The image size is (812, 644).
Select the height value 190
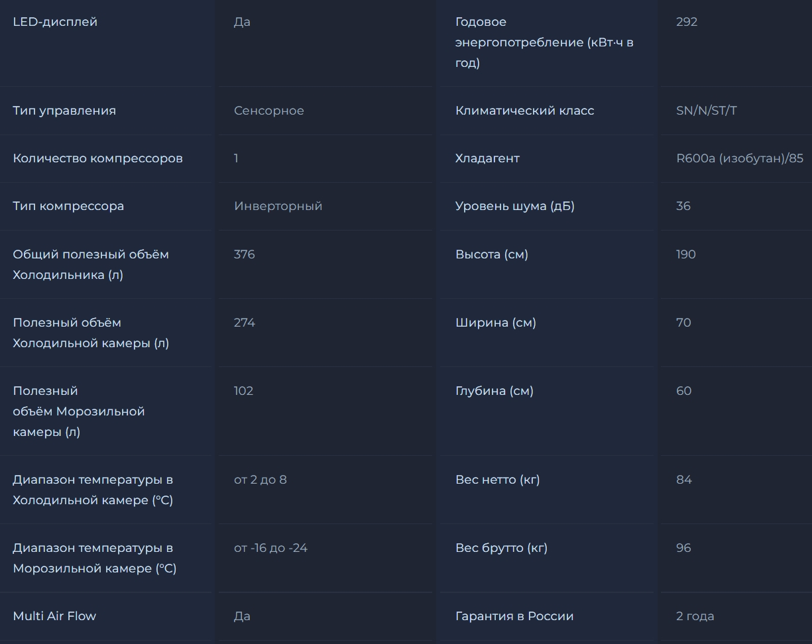(x=686, y=254)
